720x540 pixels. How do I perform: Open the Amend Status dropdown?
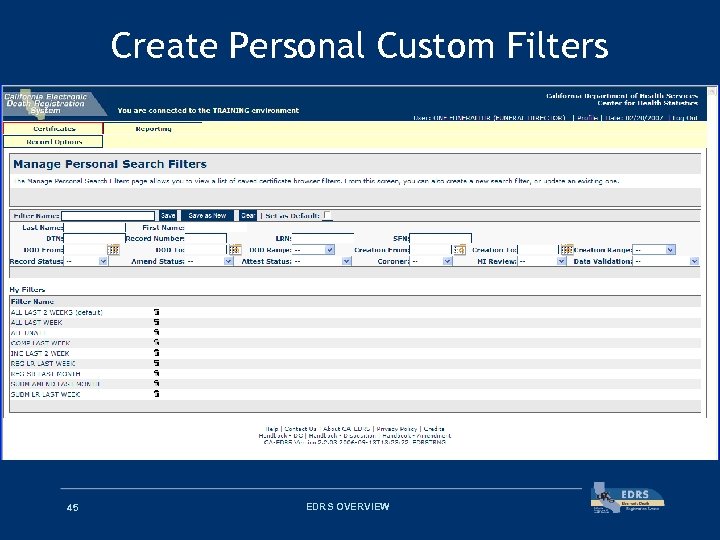[209, 261]
